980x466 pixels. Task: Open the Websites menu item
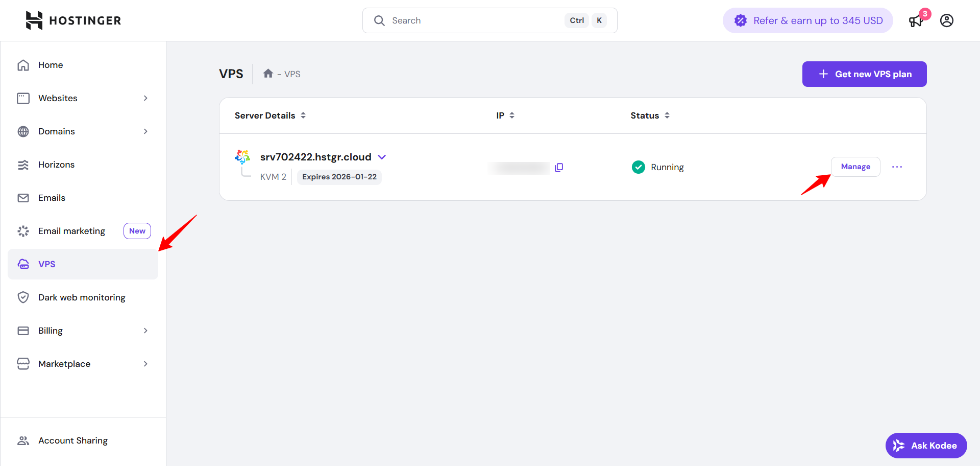(83, 98)
